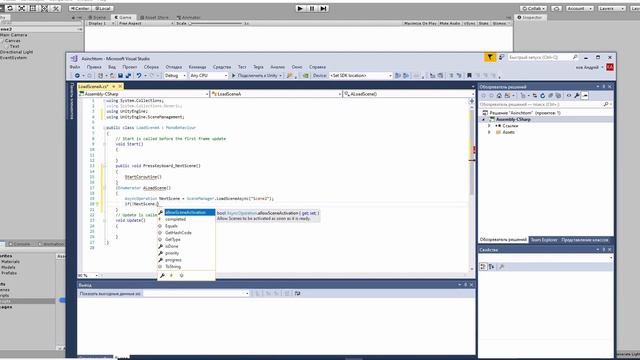This screenshot has width=640, height=360.
Task: Open the Debug configuration dropdown
Action: tap(175, 76)
